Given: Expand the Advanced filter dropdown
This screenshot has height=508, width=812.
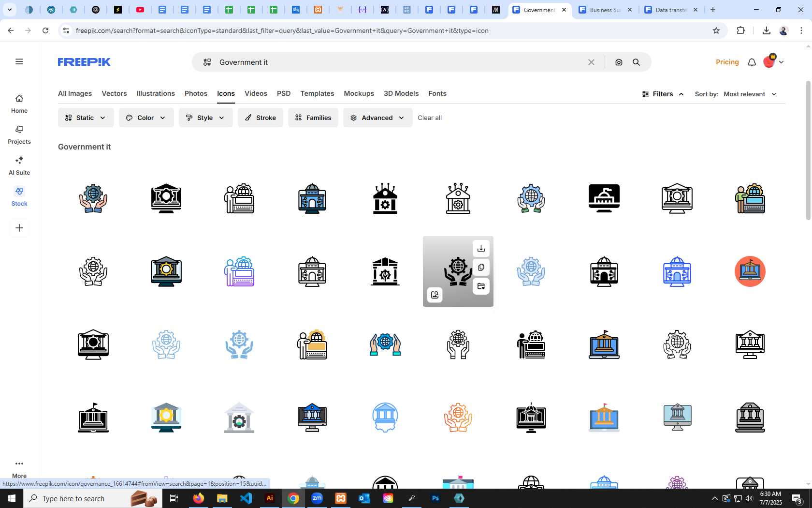Looking at the screenshot, I should tap(378, 118).
